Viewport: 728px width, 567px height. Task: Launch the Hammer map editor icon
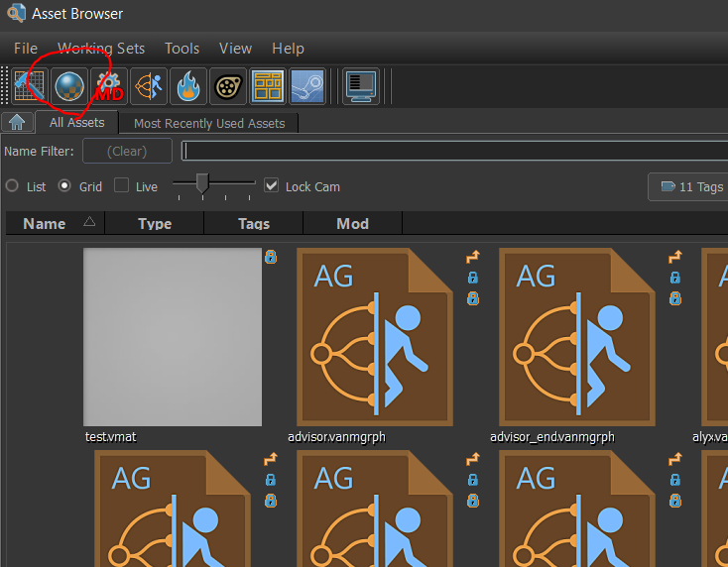coord(29,86)
